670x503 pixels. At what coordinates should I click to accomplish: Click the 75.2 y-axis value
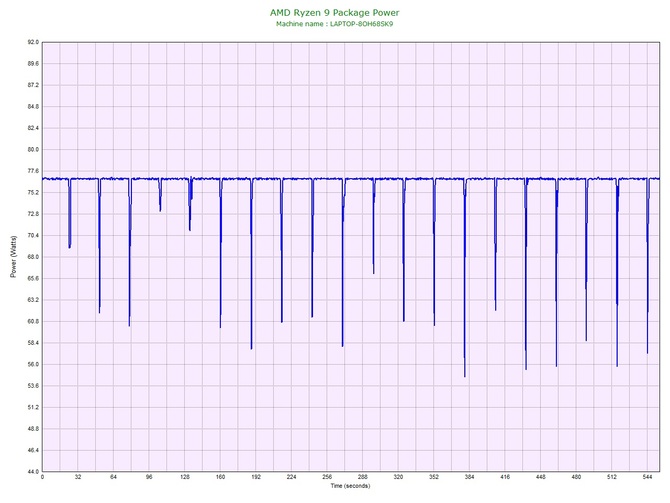coord(33,193)
